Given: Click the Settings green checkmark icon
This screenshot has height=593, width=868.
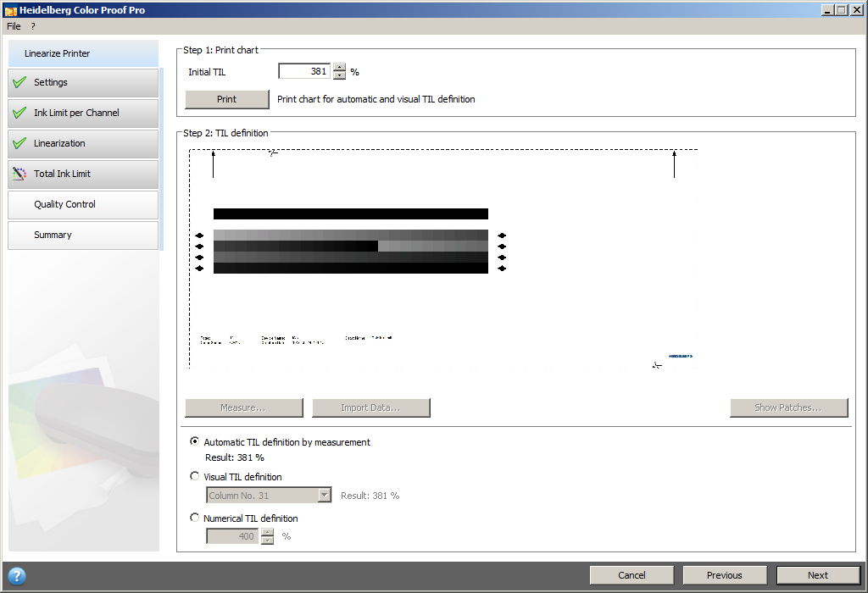Looking at the screenshot, I should tap(19, 82).
